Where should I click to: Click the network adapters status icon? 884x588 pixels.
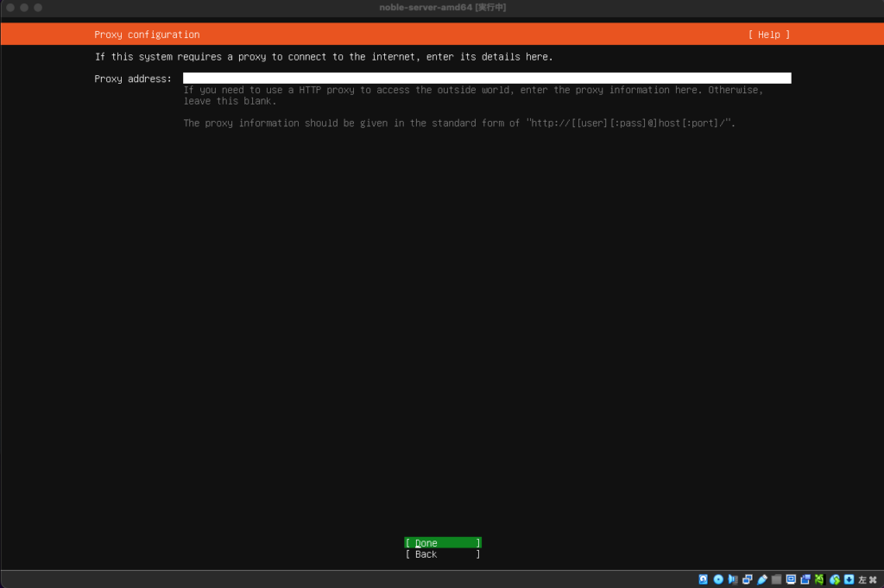pyautogui.click(x=748, y=579)
